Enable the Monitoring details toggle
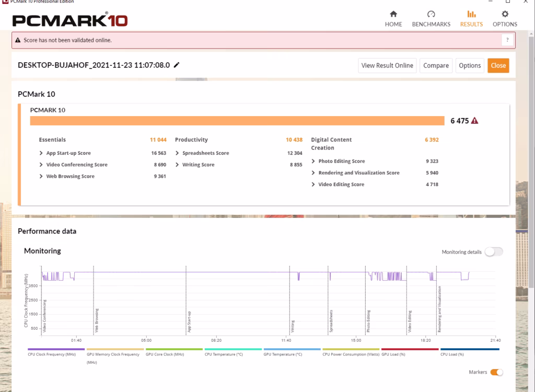Image resolution: width=535 pixels, height=392 pixels. pos(494,251)
